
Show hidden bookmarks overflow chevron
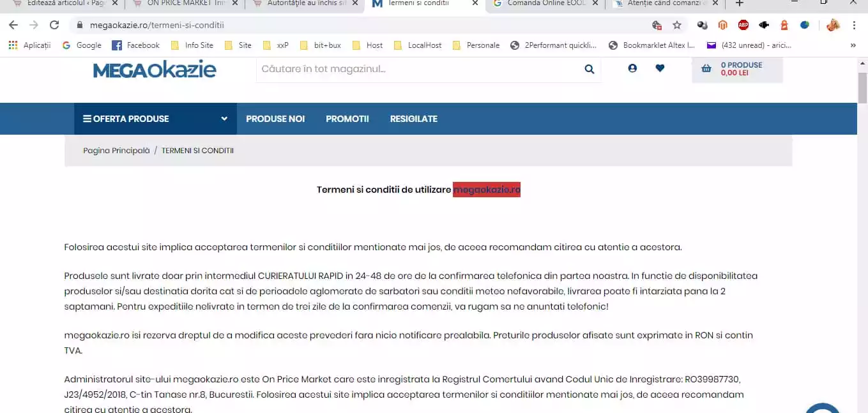(853, 45)
